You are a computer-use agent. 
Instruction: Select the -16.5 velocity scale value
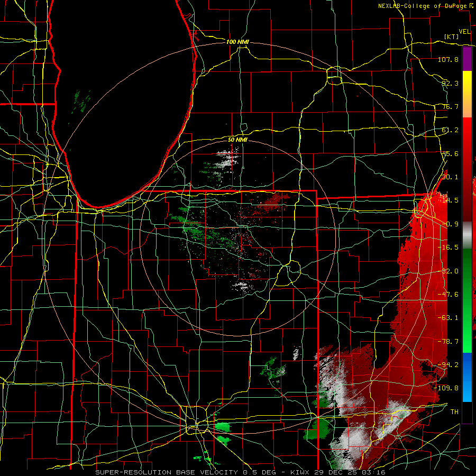tap(448, 248)
